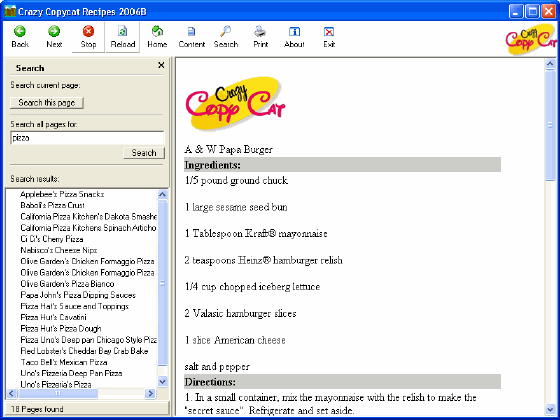560x420 pixels.
Task: Click the results list vertical scrollbar thumb
Action: coord(162,283)
